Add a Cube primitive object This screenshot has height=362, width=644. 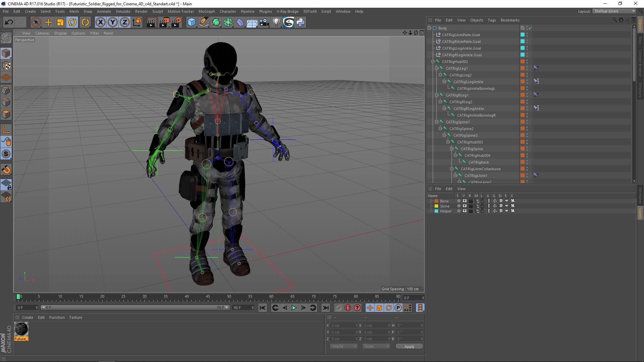pos(192,22)
